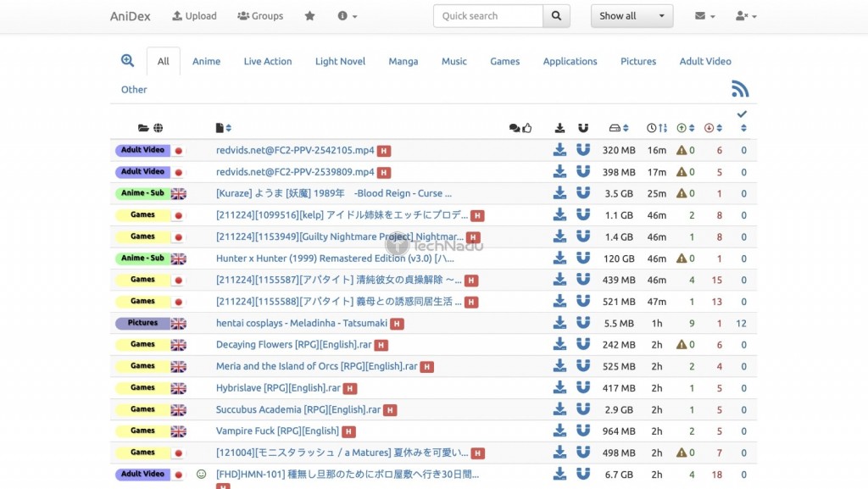Screen dimensions: 868x489
Task: Open magnet link for Decaying Flowers row
Action: point(583,344)
